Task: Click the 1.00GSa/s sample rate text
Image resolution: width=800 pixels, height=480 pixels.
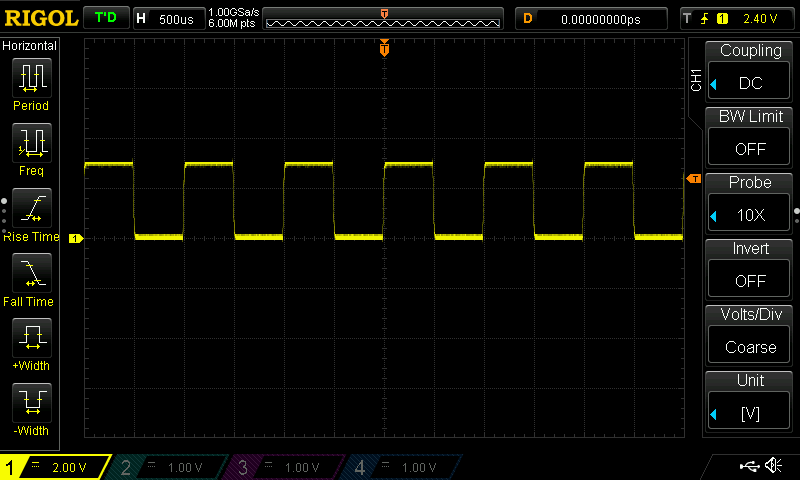Action: pos(234,12)
